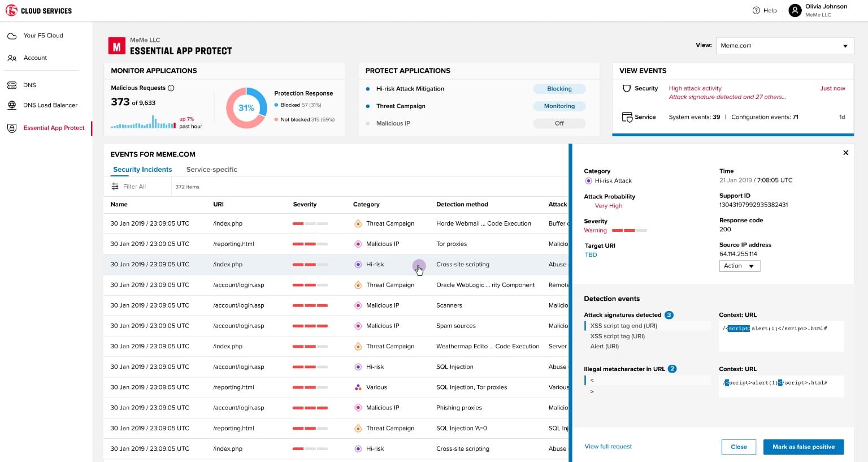Screen dimensions: 868x462
Task: Click the Help link in header
Action: [770, 11]
